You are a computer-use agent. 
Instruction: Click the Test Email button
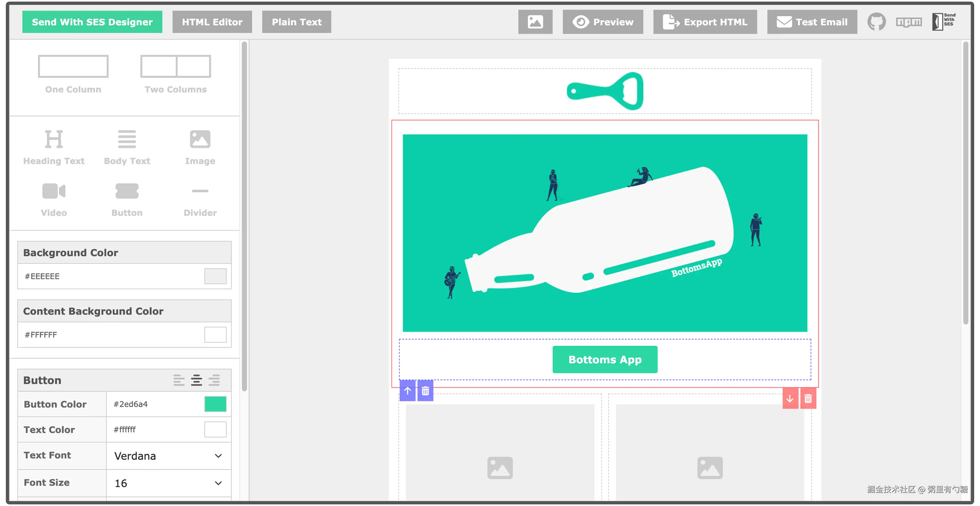pyautogui.click(x=812, y=22)
